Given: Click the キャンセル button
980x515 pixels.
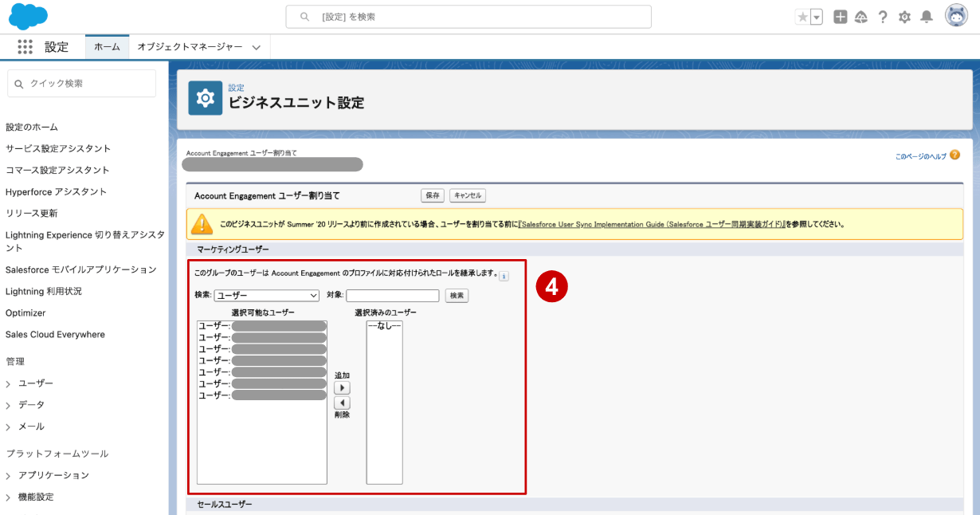Looking at the screenshot, I should coord(467,195).
